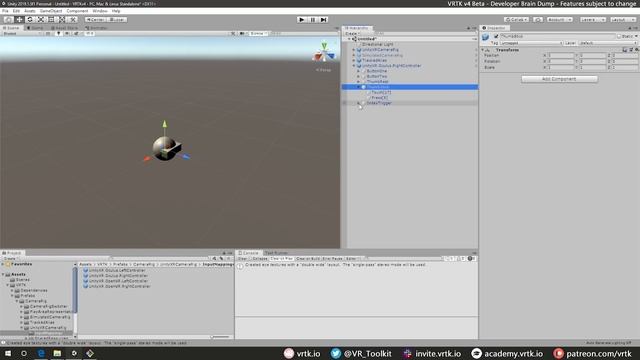Toggle Collapse in Console toolbar

[x=260, y=259]
